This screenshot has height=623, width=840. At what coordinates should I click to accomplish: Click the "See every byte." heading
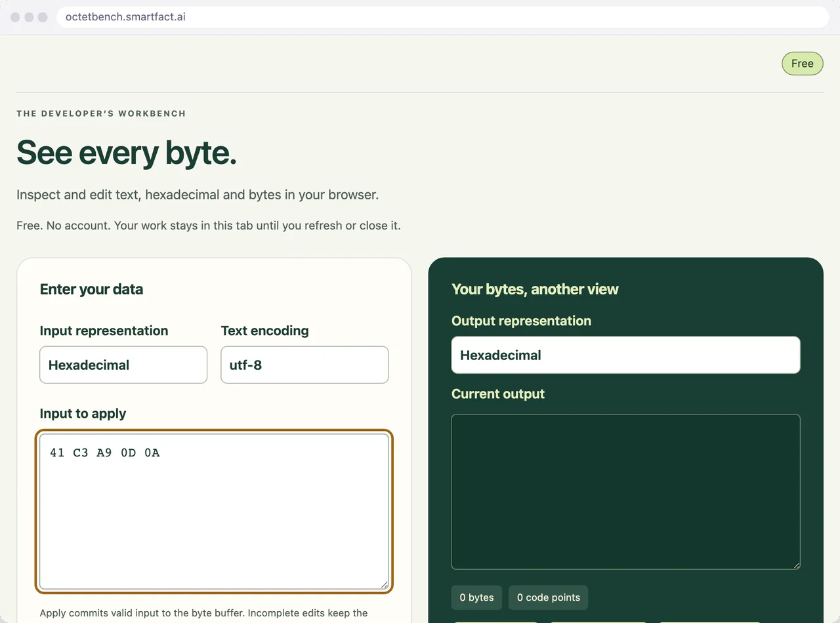(127, 152)
